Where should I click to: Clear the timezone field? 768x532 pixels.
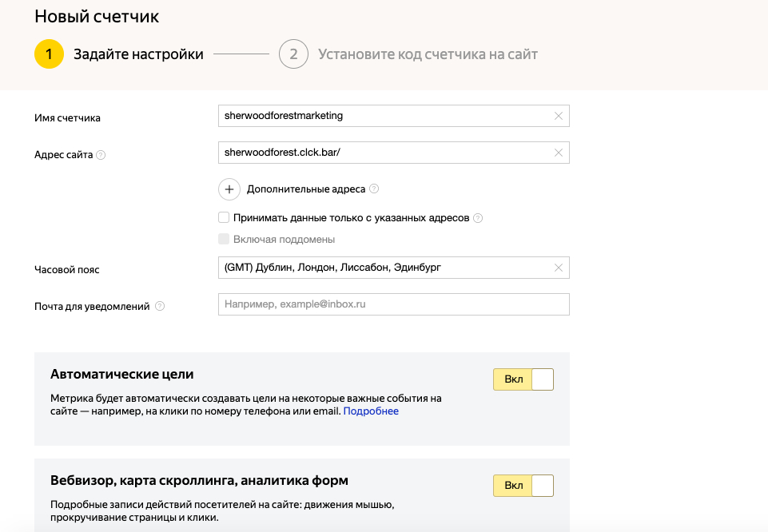(559, 268)
